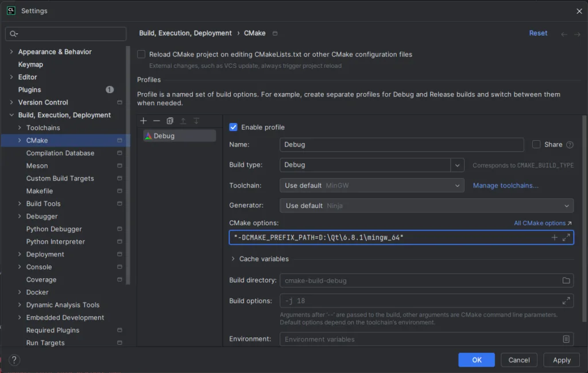Click project scope icon on Python Interpreter row

tap(119, 241)
